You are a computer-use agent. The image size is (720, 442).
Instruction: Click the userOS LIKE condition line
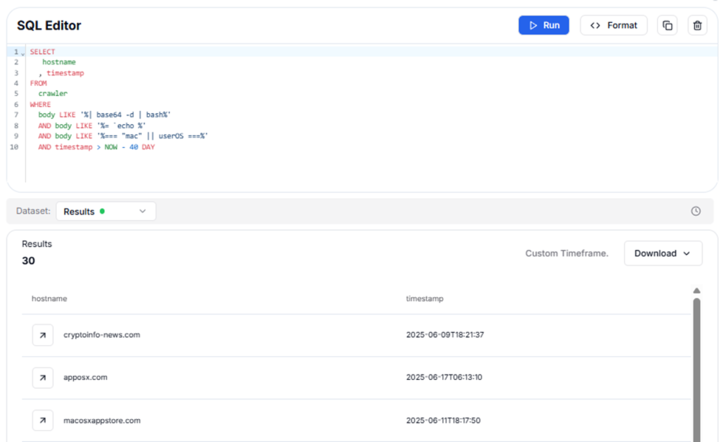pyautogui.click(x=123, y=136)
